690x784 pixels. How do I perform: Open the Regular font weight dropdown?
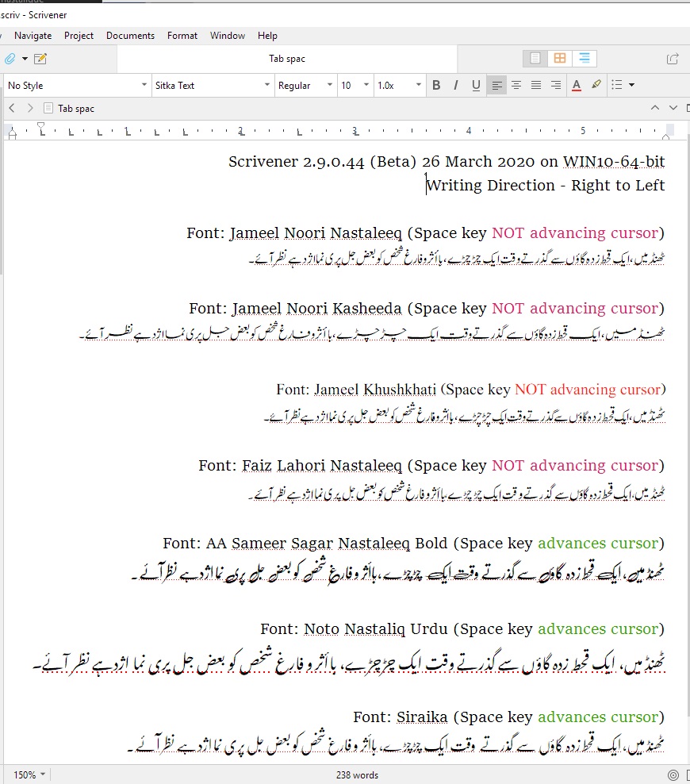coord(305,86)
